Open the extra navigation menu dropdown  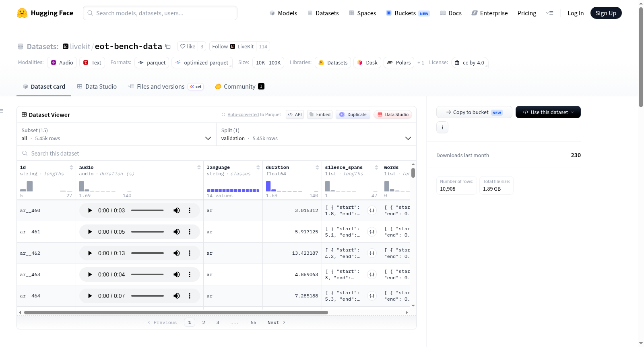point(549,13)
